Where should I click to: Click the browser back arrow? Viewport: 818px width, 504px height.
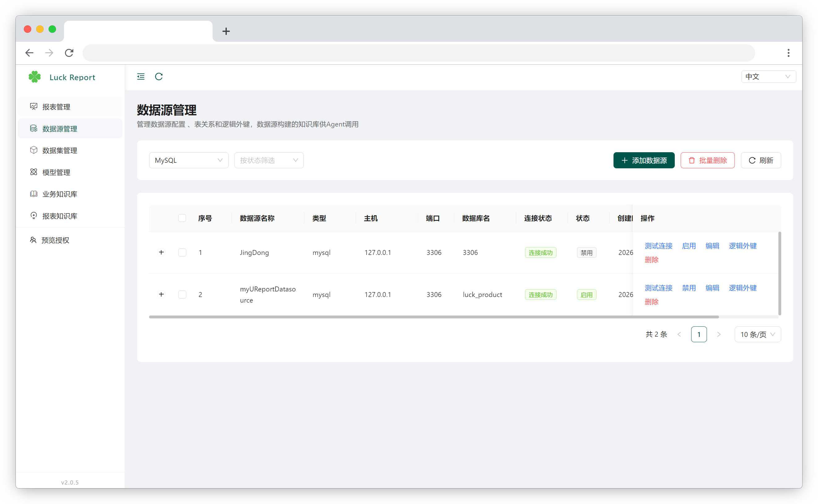pyautogui.click(x=29, y=53)
